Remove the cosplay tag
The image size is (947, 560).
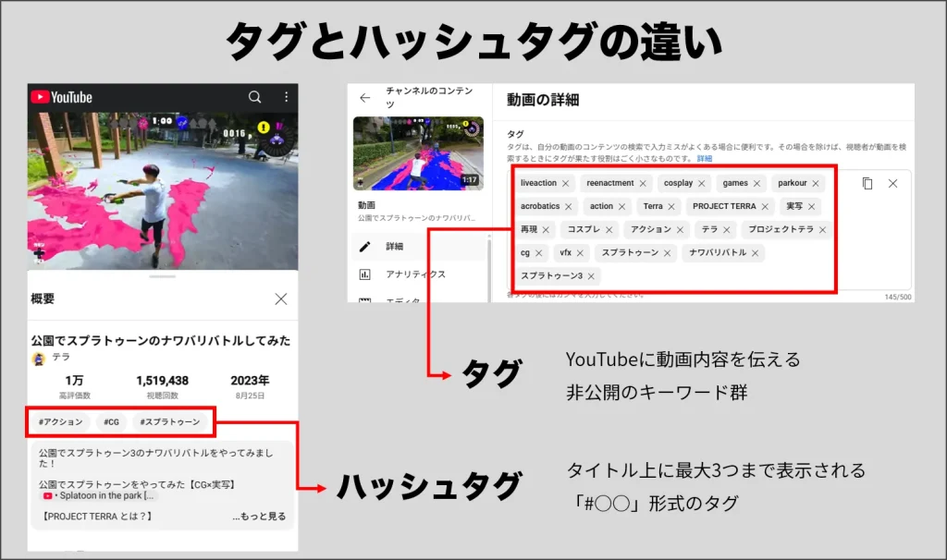[701, 184]
